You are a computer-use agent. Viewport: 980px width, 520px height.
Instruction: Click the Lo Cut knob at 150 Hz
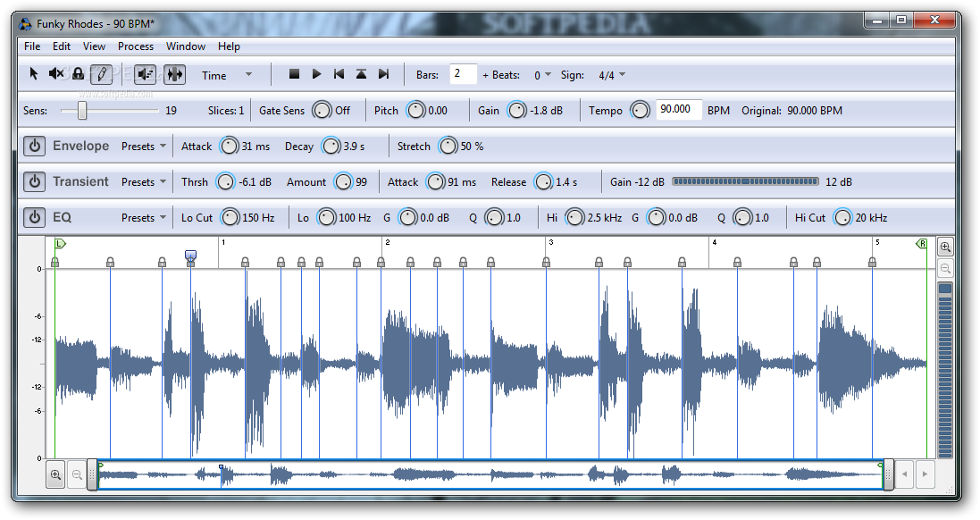(230, 217)
